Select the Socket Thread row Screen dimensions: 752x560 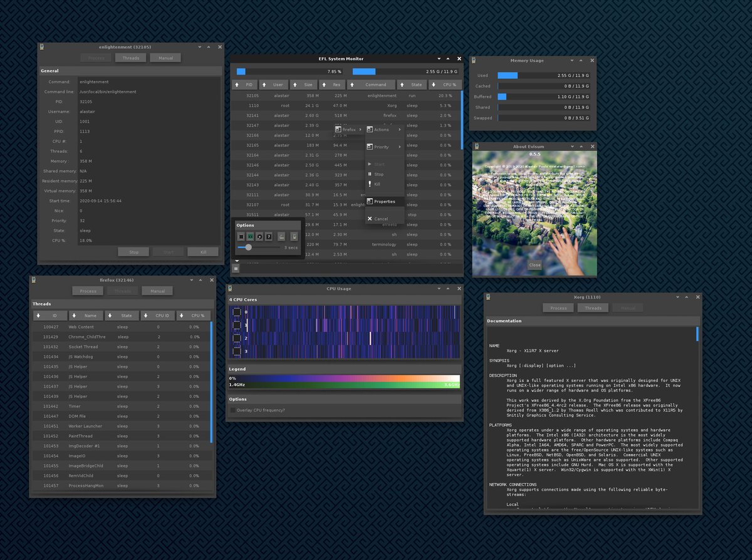tap(121, 347)
